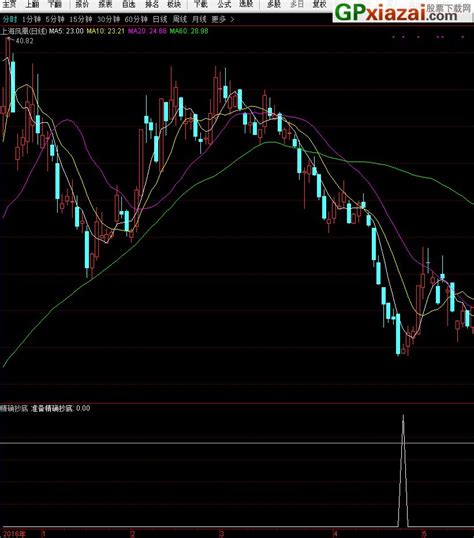Click the 精确抄底 indicator name
The width and height of the screenshot is (474, 538).
14,408
